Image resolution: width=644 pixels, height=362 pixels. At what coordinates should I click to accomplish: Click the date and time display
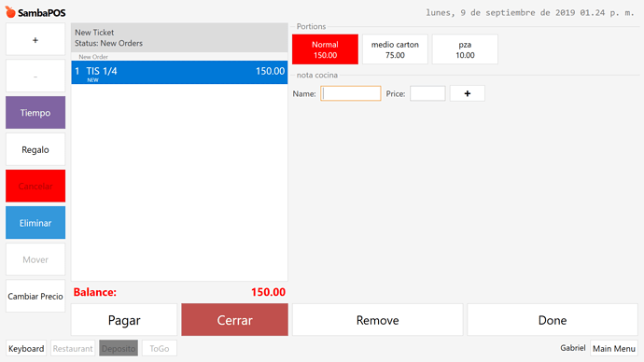pos(530,13)
